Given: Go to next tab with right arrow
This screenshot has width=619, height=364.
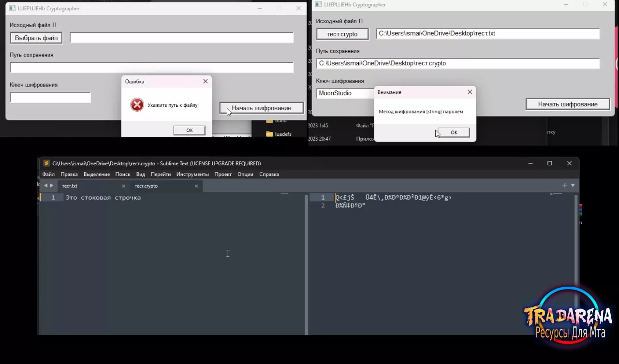Looking at the screenshot, I should coord(52,186).
